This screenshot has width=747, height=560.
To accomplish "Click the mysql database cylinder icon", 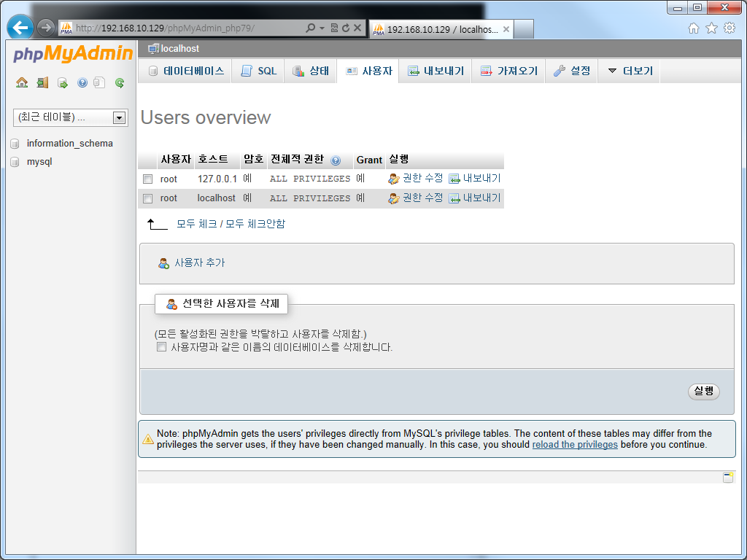I will click(15, 162).
